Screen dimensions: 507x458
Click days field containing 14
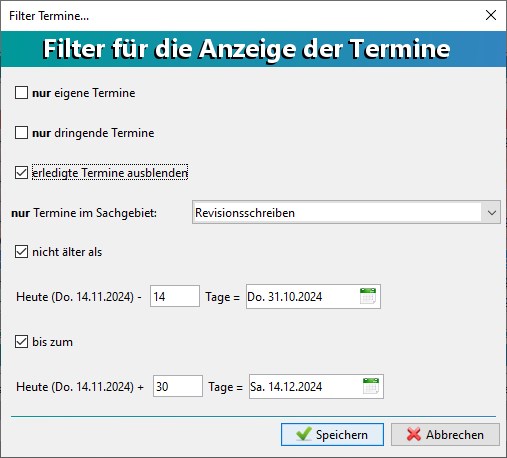[x=175, y=296]
